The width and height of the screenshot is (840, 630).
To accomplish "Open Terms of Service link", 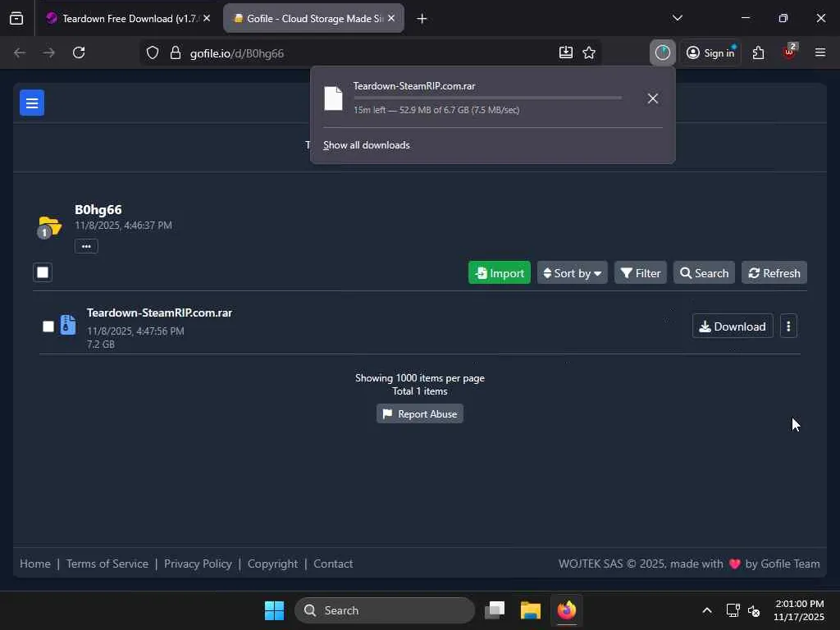I will point(107,564).
